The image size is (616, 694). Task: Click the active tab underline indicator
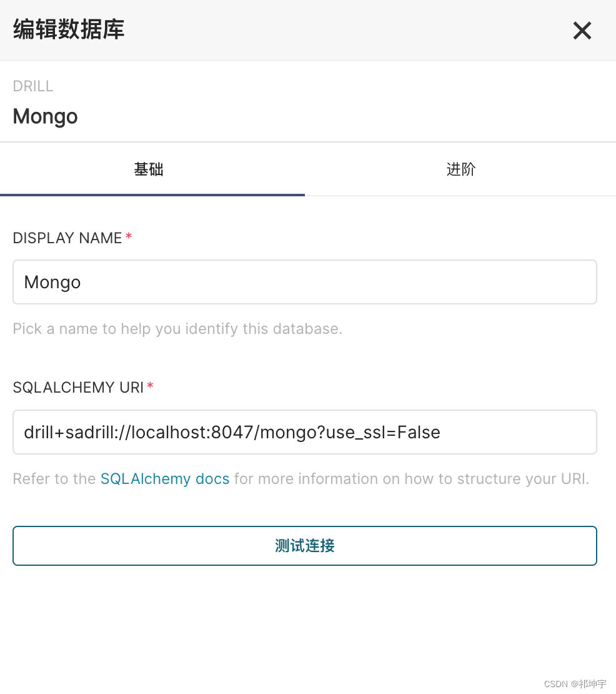point(152,194)
